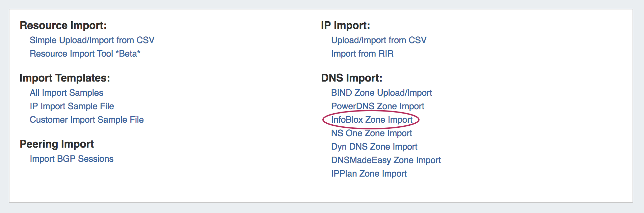Download the IP Import Sample File
The width and height of the screenshot is (644, 213).
point(72,106)
